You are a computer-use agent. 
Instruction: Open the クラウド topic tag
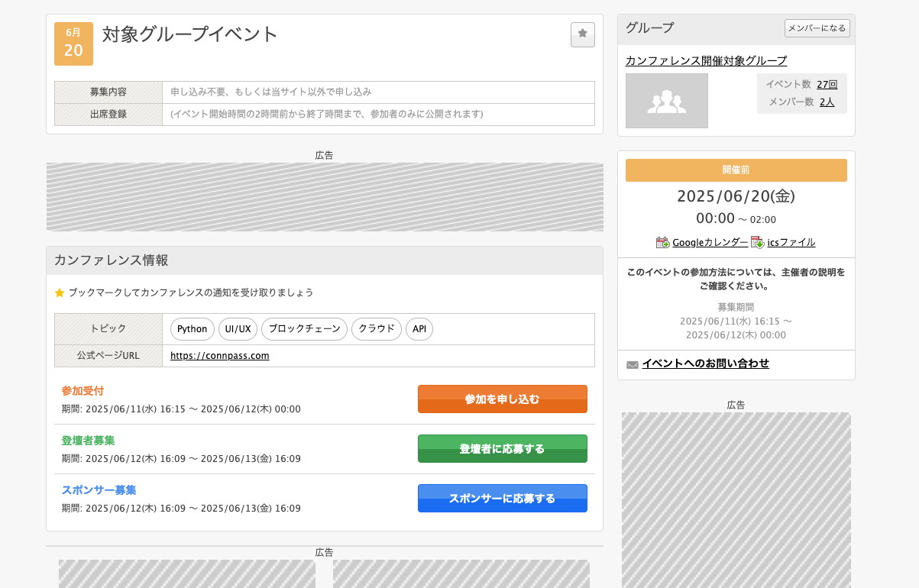pyautogui.click(x=376, y=329)
